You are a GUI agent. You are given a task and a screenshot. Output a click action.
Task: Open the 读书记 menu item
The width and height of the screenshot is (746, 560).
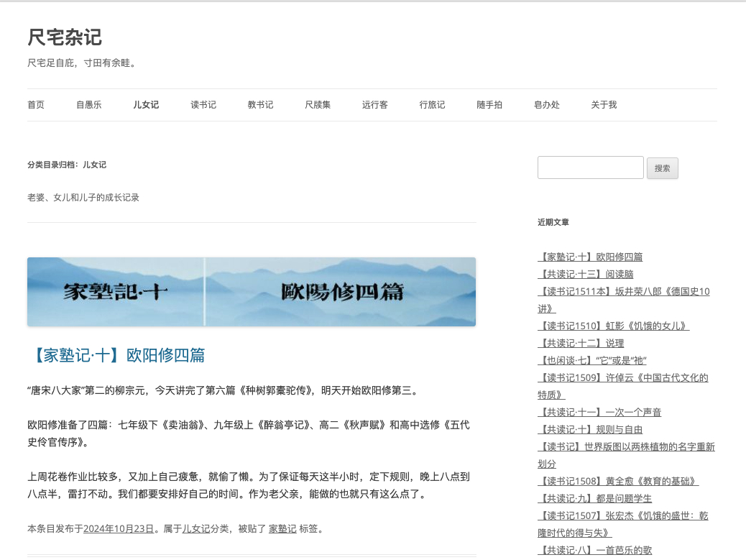[x=203, y=105]
